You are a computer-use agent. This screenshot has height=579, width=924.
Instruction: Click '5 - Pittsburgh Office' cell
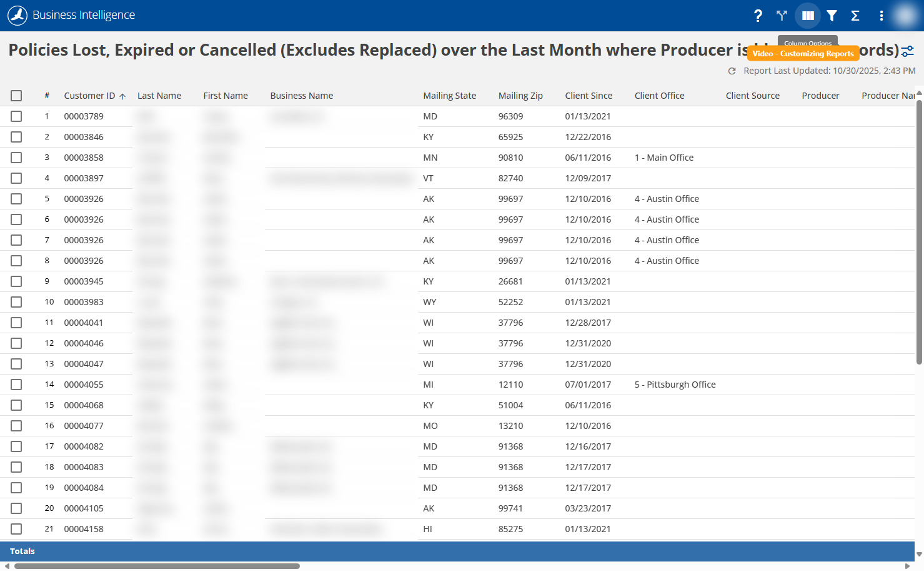click(x=675, y=385)
